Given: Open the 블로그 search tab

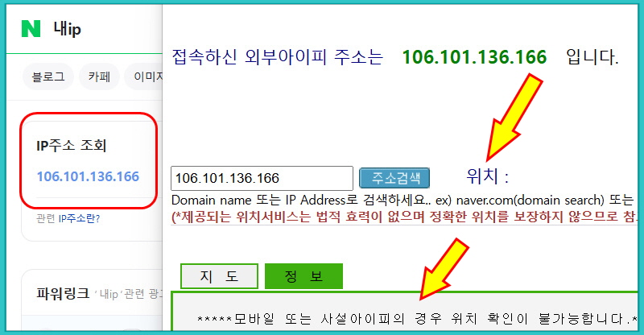Looking at the screenshot, I should (48, 77).
